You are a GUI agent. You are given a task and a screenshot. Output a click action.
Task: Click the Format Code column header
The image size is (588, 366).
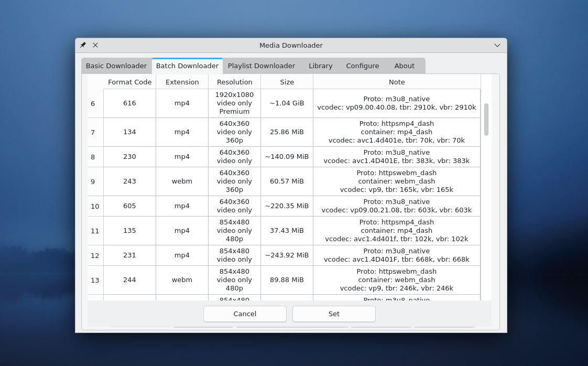[129, 82]
